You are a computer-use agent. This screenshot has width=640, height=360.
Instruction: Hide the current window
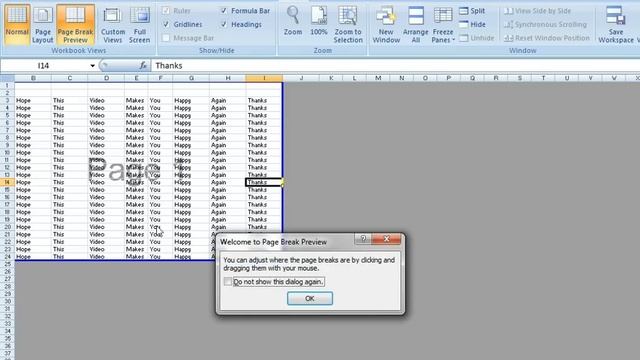[x=472, y=24]
